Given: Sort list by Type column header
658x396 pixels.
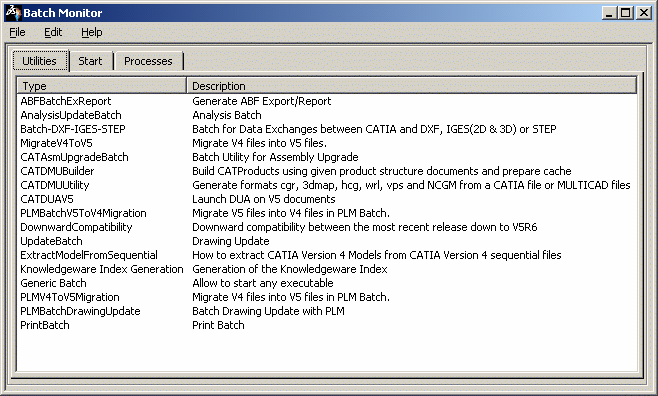Looking at the screenshot, I should pyautogui.click(x=102, y=86).
